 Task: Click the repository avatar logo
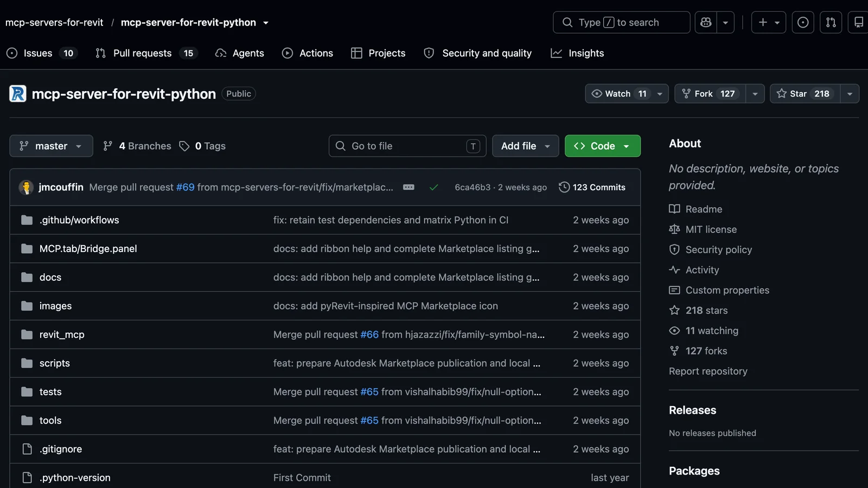18,94
